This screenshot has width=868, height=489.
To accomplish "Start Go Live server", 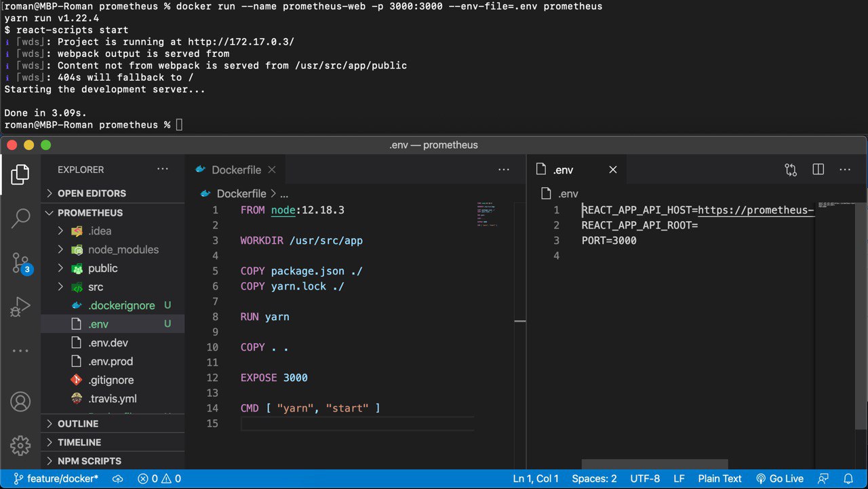I will (x=780, y=479).
